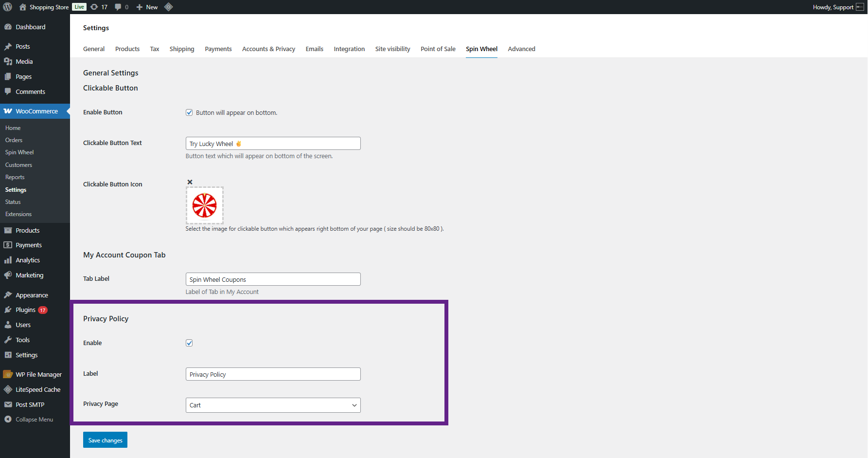Focus the Tab Label text field

(273, 279)
